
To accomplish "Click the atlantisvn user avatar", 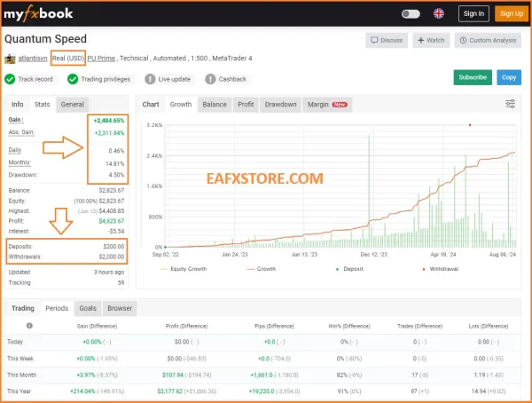I will pyautogui.click(x=10, y=59).
